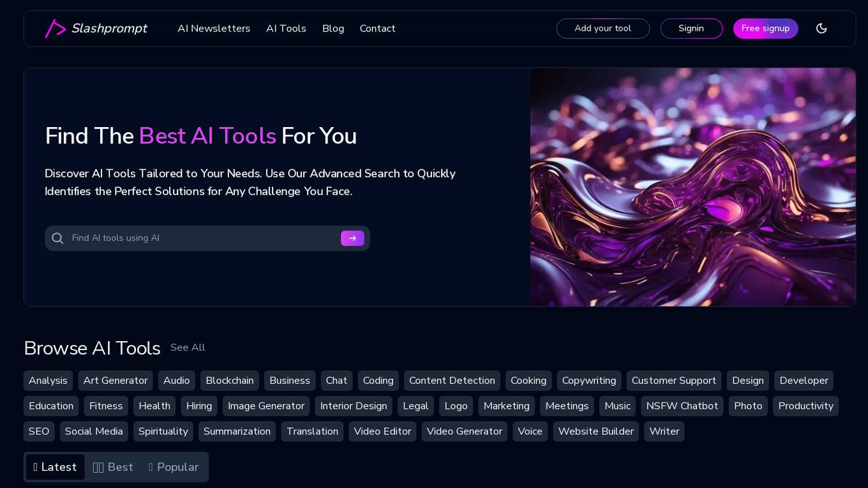Select the Coding category tag

tap(378, 381)
